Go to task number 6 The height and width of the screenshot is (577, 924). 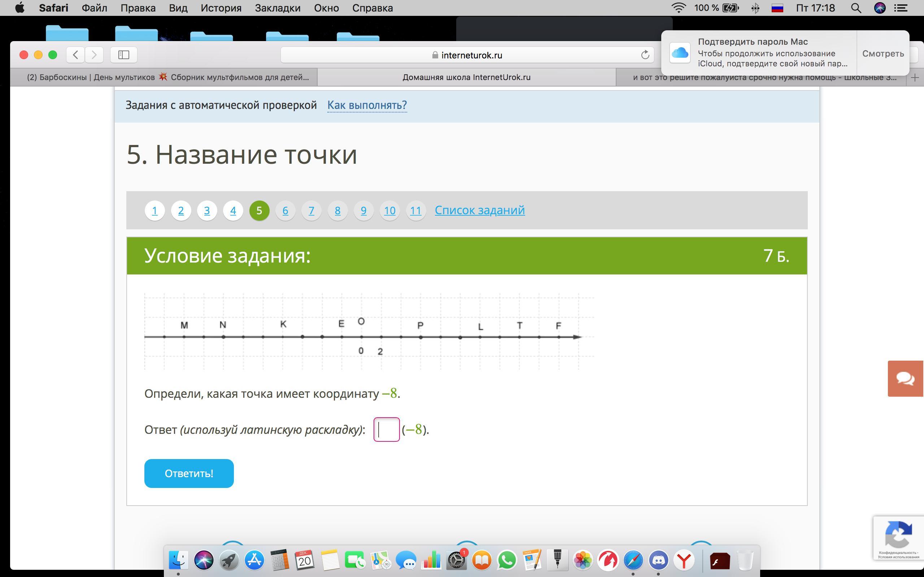pyautogui.click(x=285, y=211)
